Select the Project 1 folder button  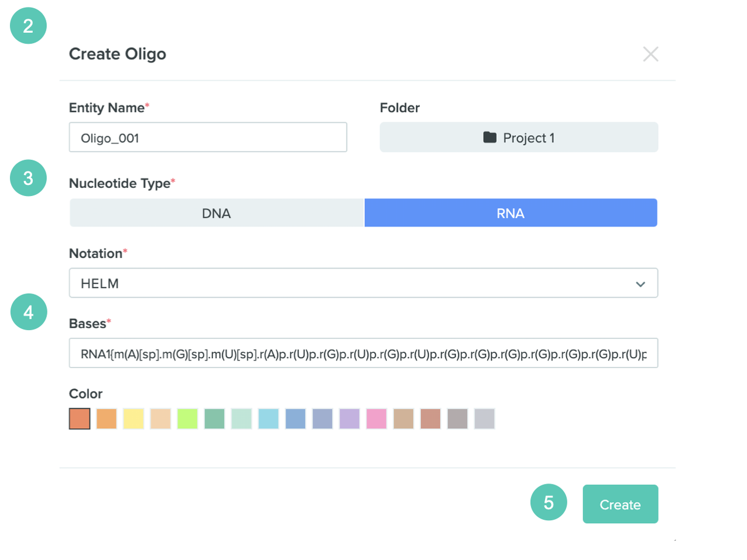tap(519, 138)
